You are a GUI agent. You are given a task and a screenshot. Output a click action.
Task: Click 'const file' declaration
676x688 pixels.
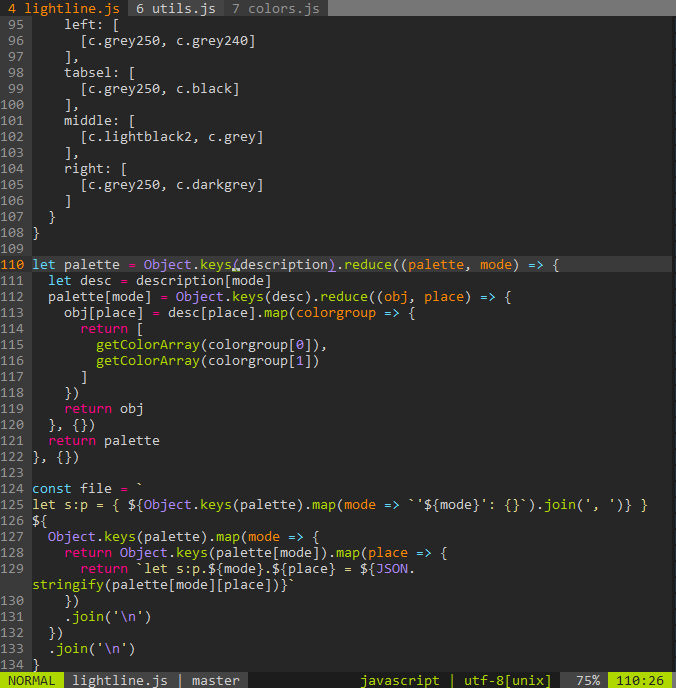(72, 488)
